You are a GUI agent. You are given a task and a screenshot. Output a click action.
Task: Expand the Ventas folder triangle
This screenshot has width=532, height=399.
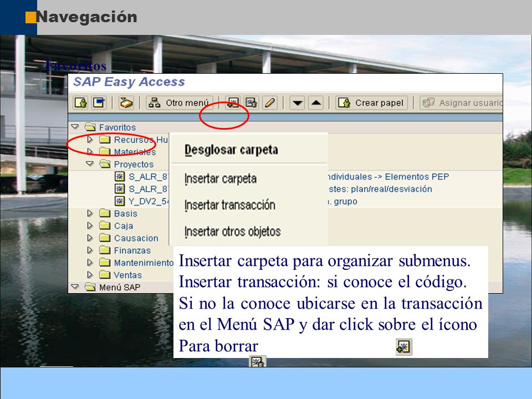[90, 274]
